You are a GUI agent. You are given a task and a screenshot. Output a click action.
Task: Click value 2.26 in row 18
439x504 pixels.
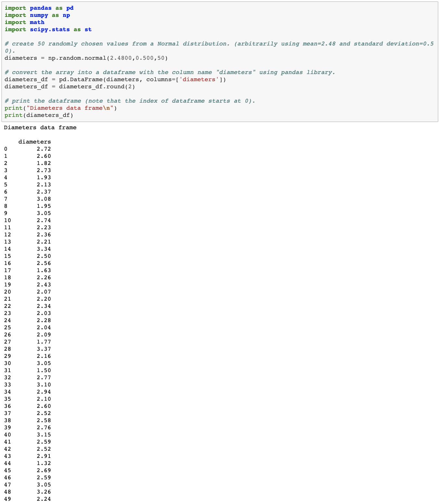coord(44,278)
